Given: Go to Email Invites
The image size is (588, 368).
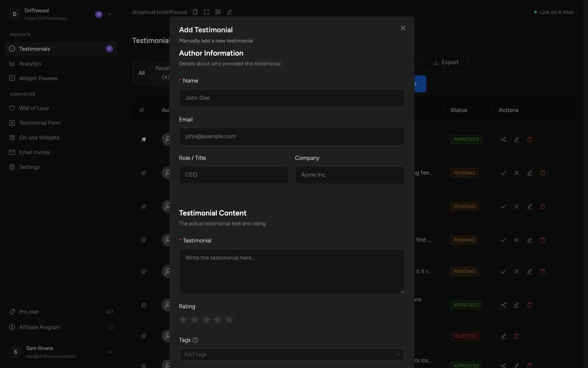Looking at the screenshot, I should tap(61, 152).
